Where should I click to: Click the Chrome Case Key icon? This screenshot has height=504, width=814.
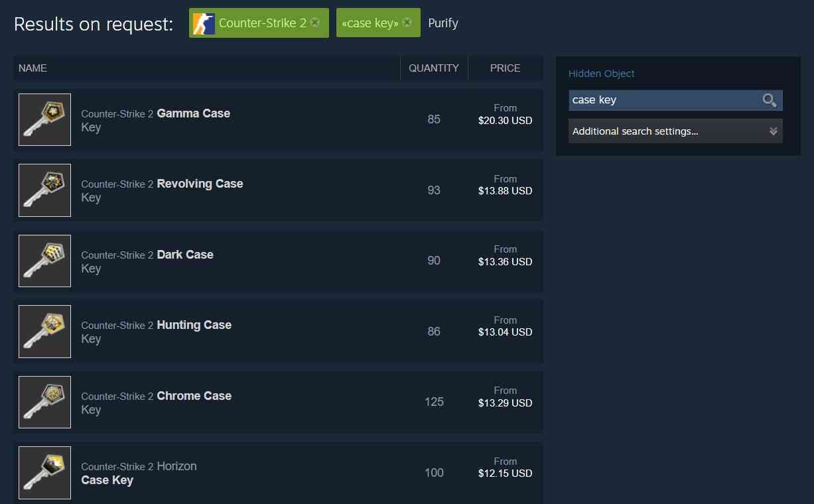(44, 402)
